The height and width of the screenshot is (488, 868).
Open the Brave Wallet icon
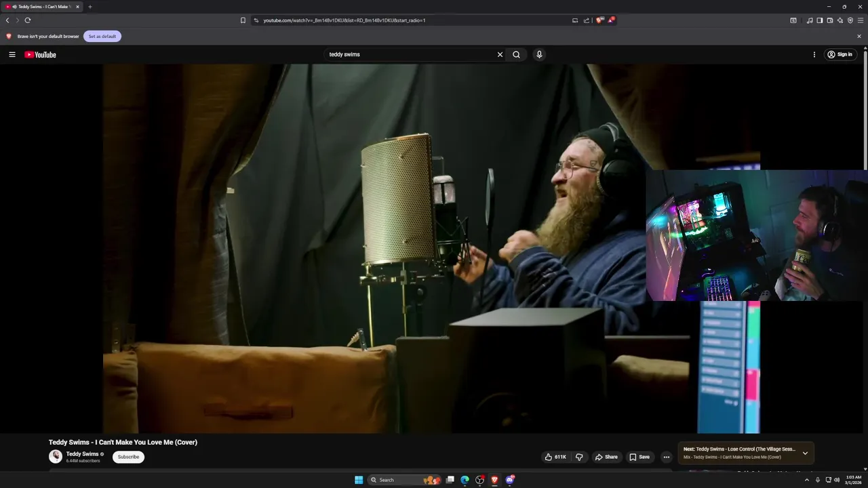[x=830, y=20]
